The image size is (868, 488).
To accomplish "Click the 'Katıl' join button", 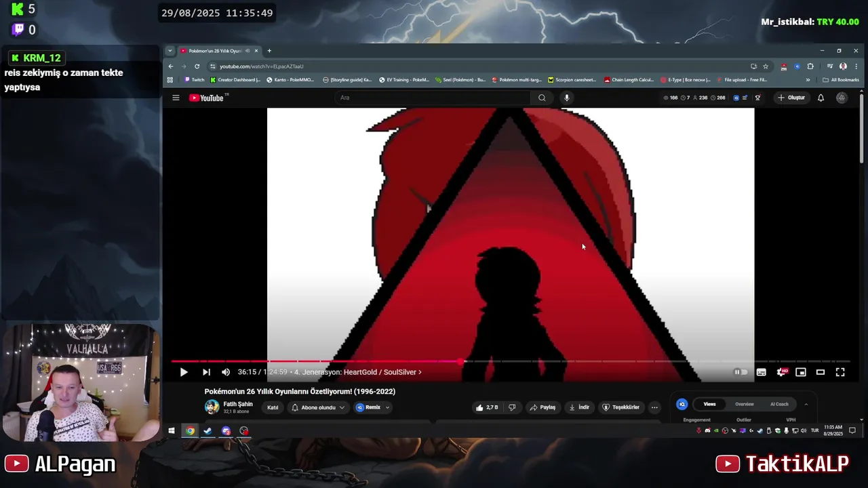I will pos(273,407).
